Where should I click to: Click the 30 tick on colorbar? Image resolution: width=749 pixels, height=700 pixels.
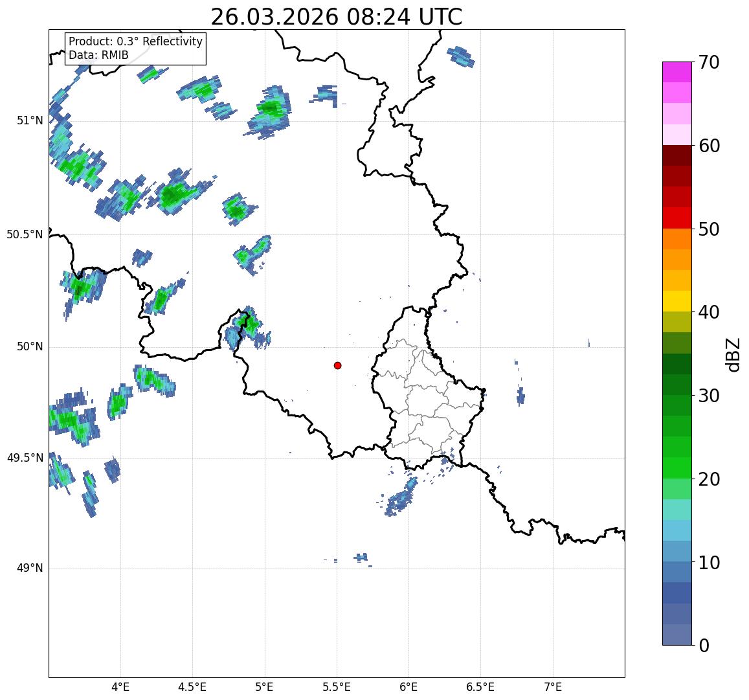coord(709,395)
